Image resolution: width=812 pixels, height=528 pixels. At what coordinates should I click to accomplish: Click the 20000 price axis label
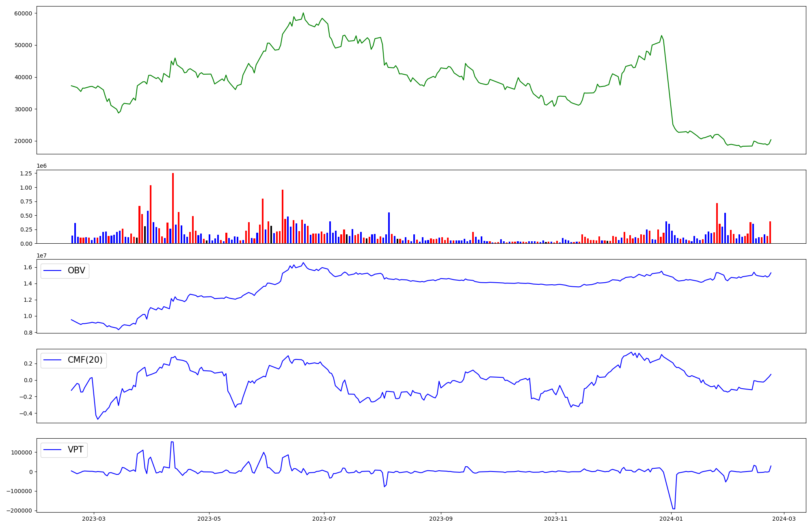pos(23,141)
